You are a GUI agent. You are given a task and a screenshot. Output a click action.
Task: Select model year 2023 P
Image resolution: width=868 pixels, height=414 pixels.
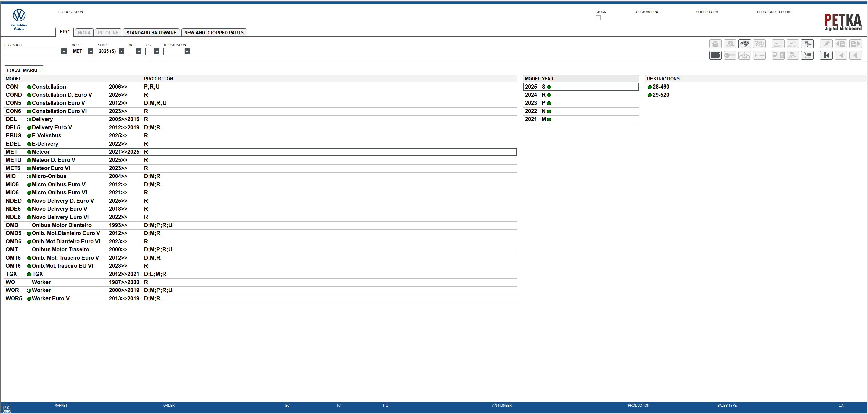pos(581,103)
